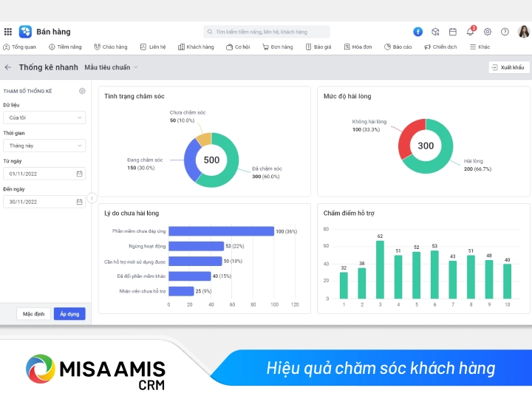Click the help question mark icon

[x=505, y=32]
